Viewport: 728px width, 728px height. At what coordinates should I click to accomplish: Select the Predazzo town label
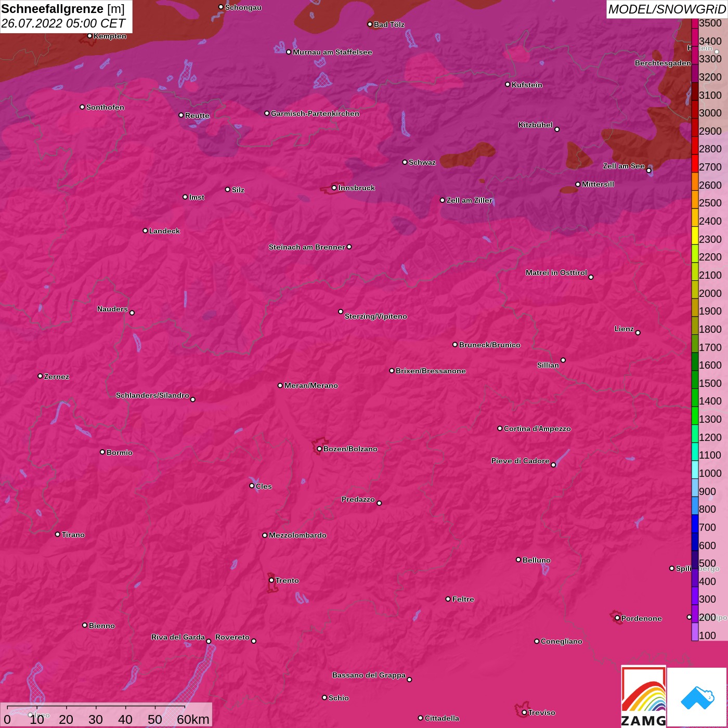pos(358,499)
